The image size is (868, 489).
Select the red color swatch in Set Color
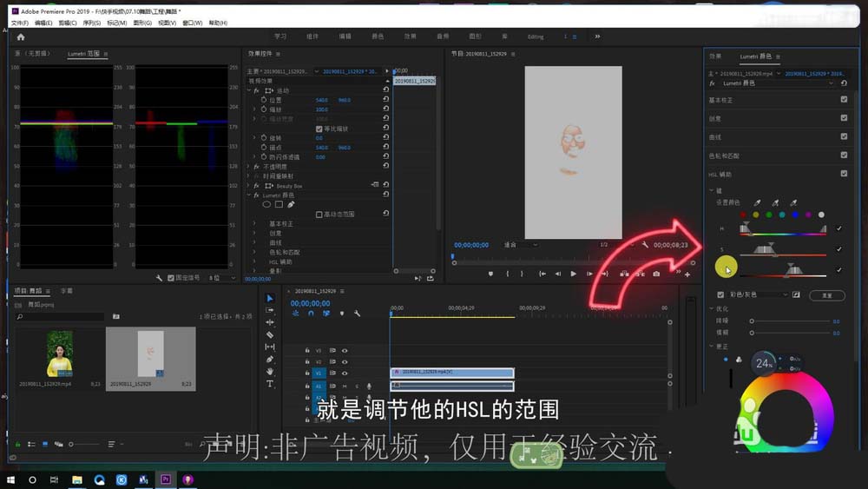[x=743, y=215]
